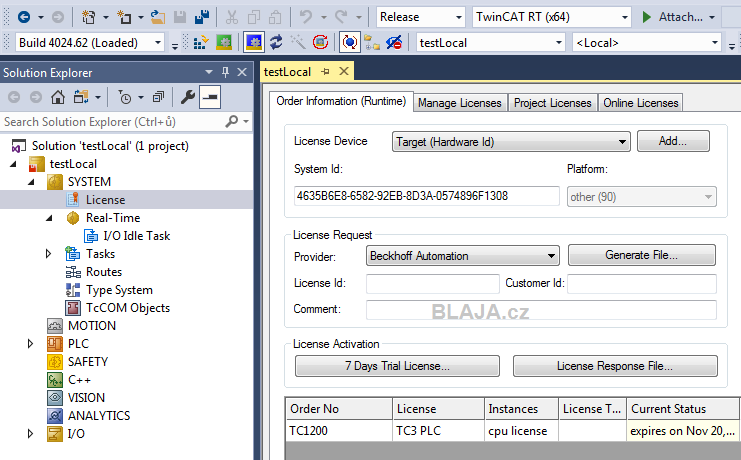Viewport: 741px width, 460px height.
Task: Toggle the Preview Selected Items button
Action: 210,97
